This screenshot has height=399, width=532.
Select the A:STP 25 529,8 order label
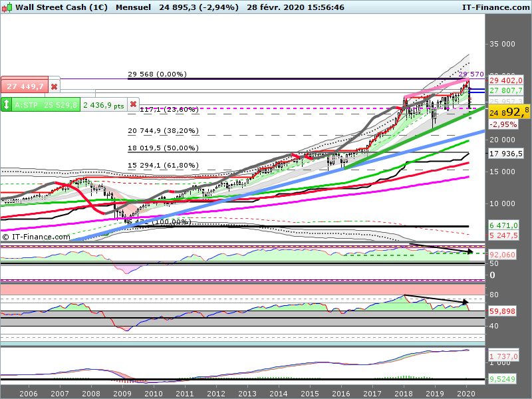[46, 104]
